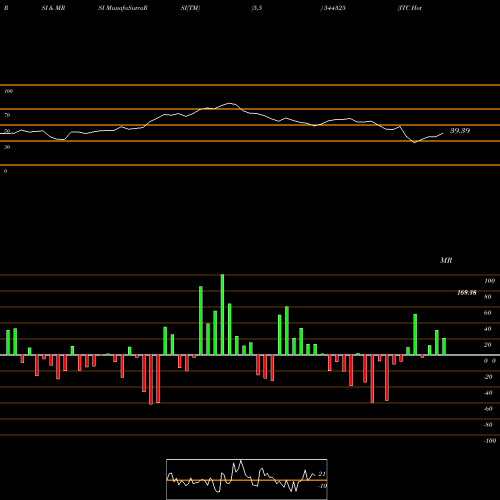Click the tallest green MR histogram bar
500x500 pixels.
pos(222,315)
